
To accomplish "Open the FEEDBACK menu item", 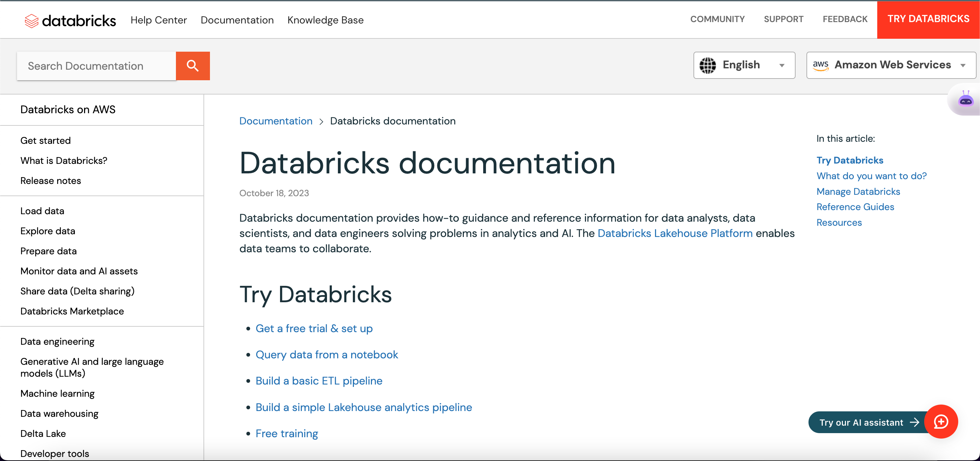I will point(845,19).
